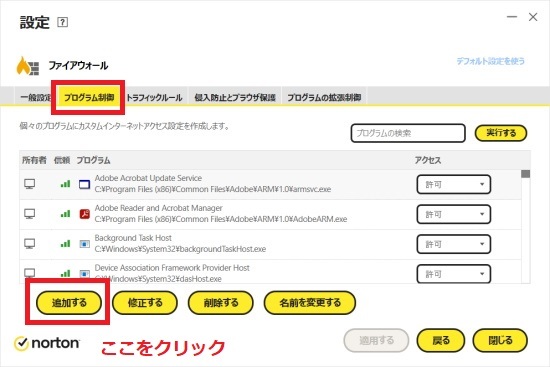Click owner monitor icon for Adobe Acrobat Update Service

coord(29,184)
